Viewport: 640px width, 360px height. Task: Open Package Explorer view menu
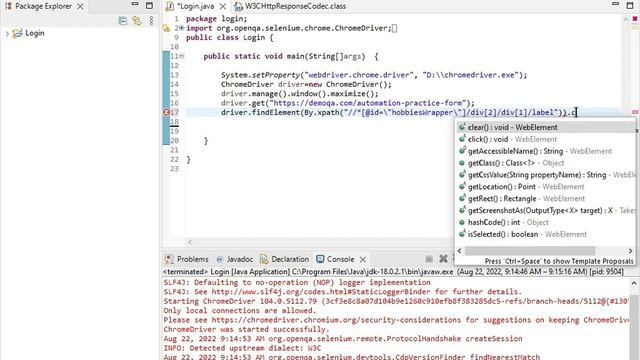(x=151, y=21)
